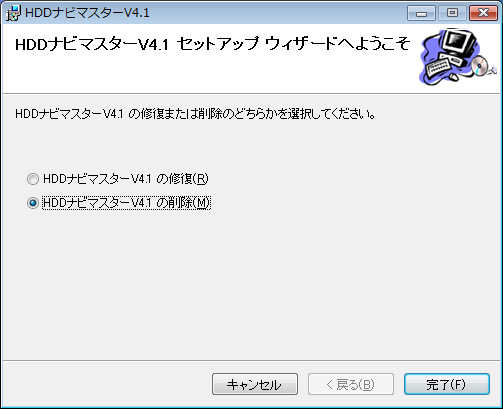Click the instruction text about 修復または削除
This screenshot has height=409, width=503.
[x=195, y=114]
